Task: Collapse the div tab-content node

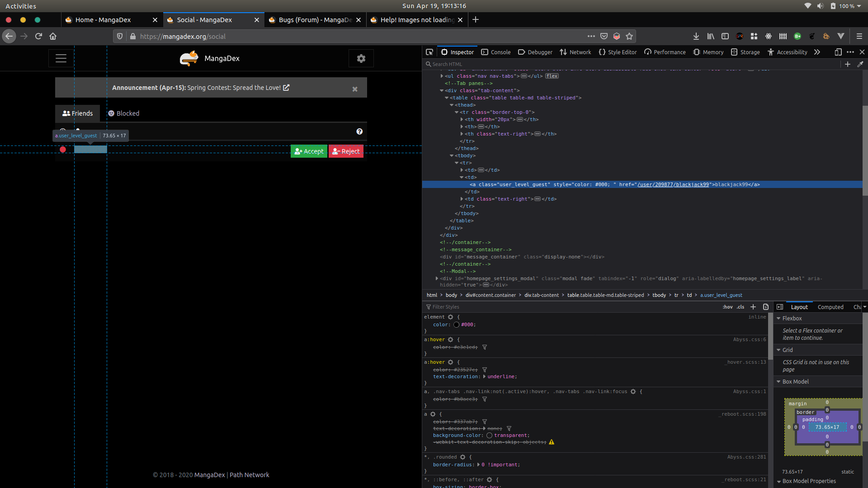Action: (442, 90)
